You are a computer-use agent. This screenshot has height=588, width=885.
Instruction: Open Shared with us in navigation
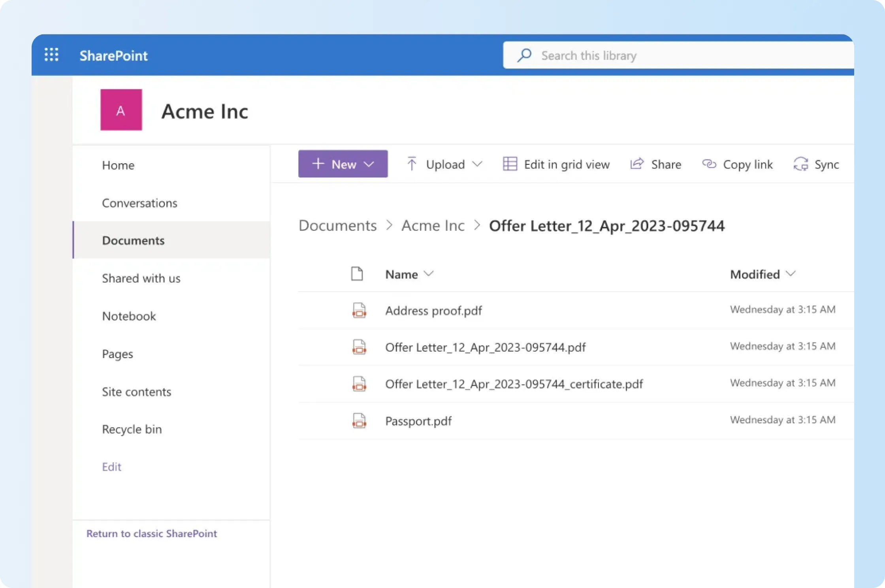(x=141, y=278)
